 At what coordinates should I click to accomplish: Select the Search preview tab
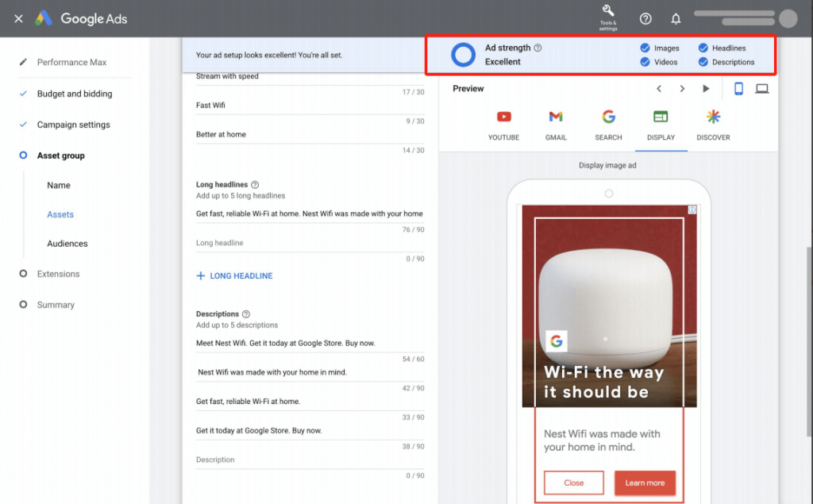(608, 125)
